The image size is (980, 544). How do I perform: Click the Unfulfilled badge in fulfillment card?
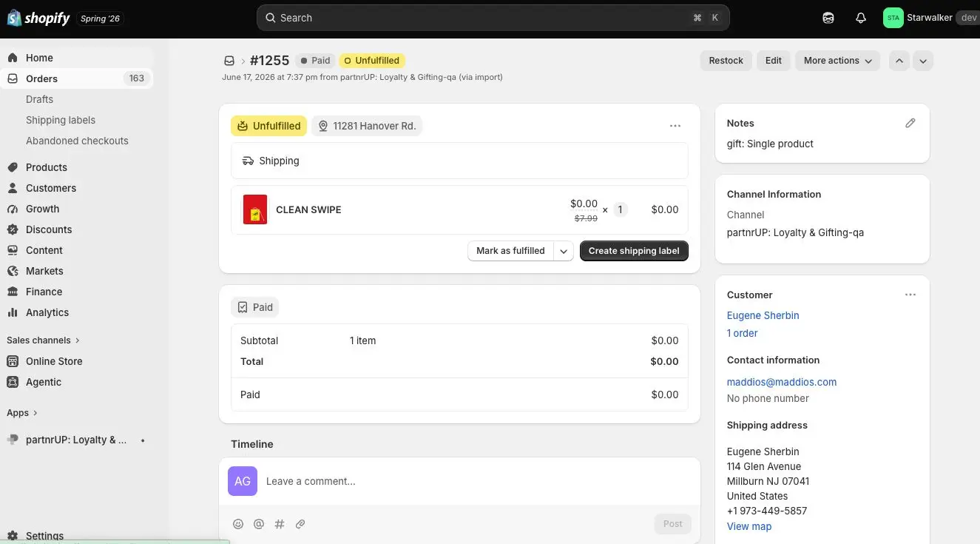pos(269,126)
